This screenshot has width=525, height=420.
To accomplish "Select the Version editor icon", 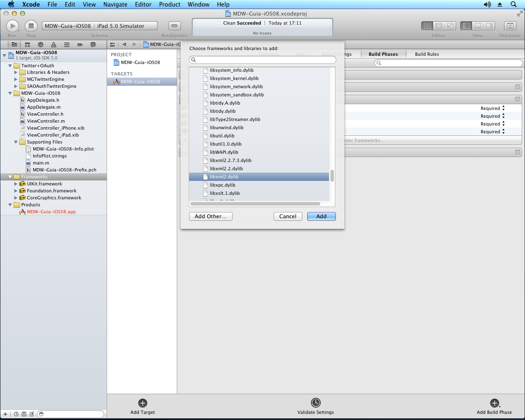I will tap(450, 26).
